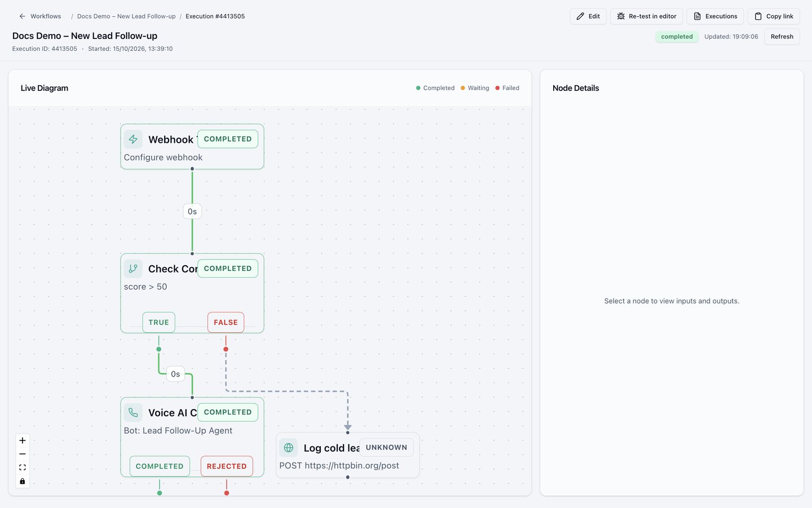The image size is (812, 508).
Task: Select the Log cold lead node title
Action: (332, 448)
